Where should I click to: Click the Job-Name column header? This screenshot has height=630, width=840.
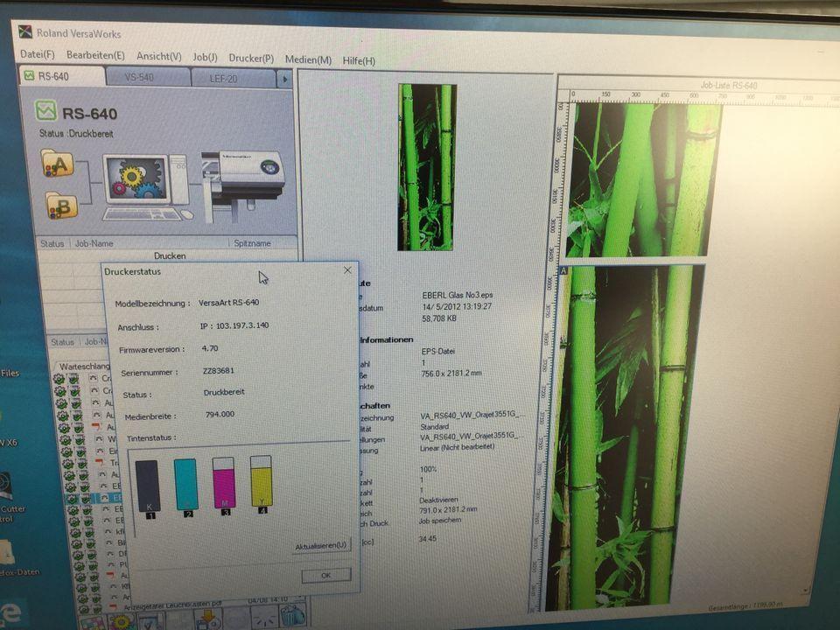(x=94, y=244)
